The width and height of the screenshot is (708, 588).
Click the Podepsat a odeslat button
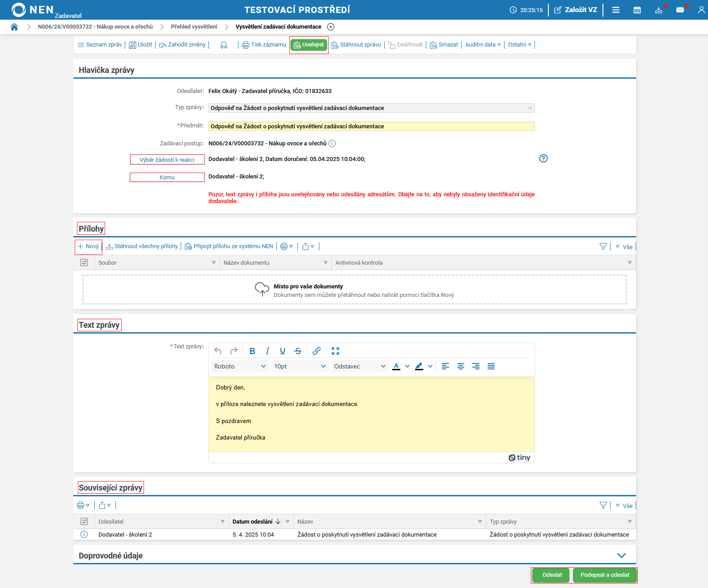tap(605, 575)
